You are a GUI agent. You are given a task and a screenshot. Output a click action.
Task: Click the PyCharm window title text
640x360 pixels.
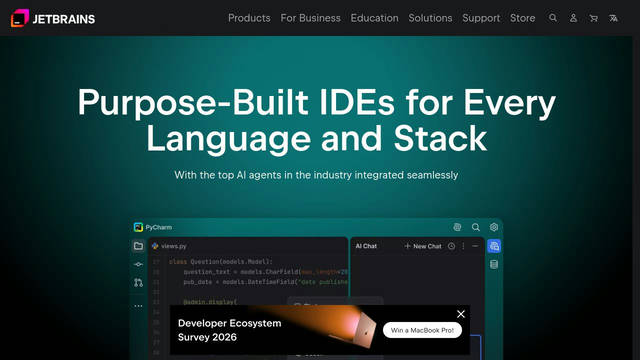[x=158, y=227]
